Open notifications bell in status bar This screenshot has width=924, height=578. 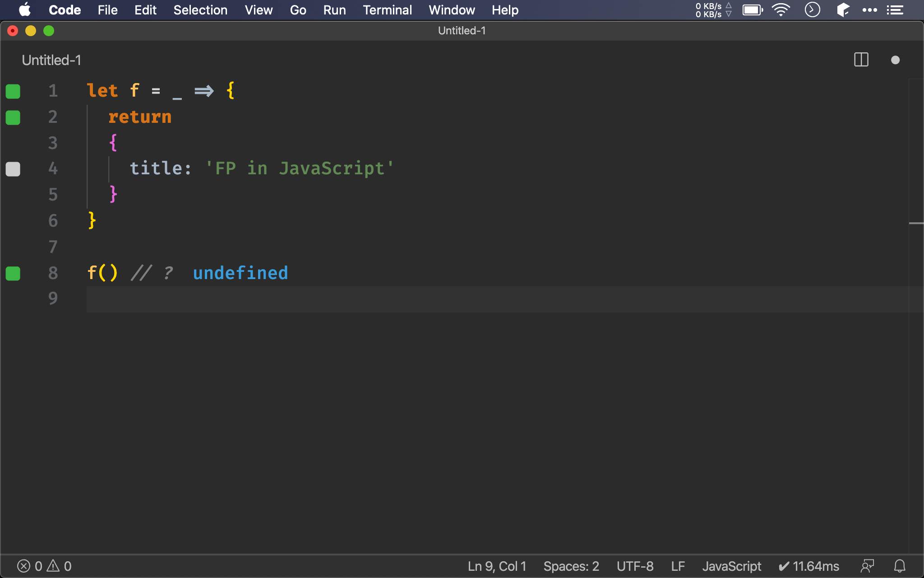pyautogui.click(x=900, y=566)
